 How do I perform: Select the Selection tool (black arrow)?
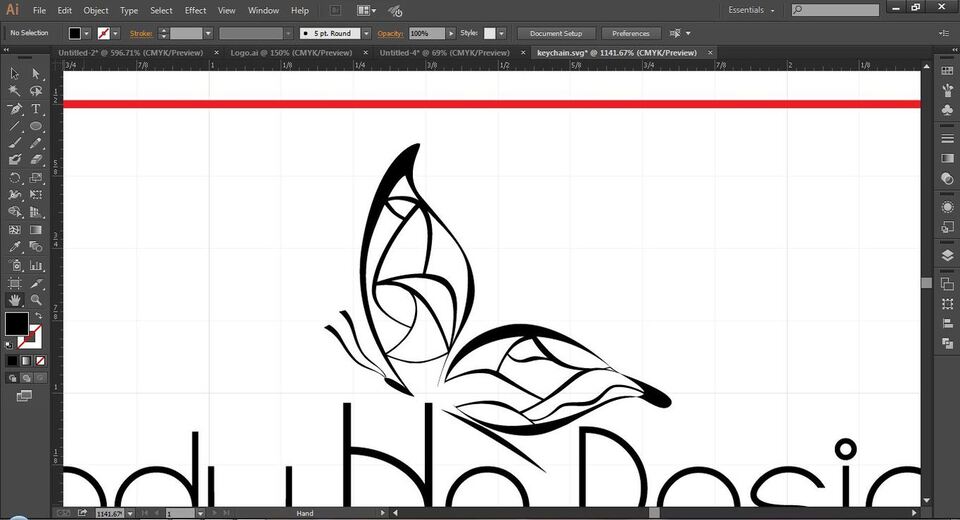tap(15, 73)
